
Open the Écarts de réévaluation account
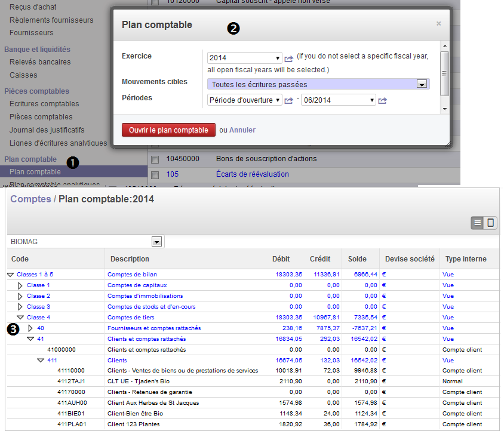point(253,174)
